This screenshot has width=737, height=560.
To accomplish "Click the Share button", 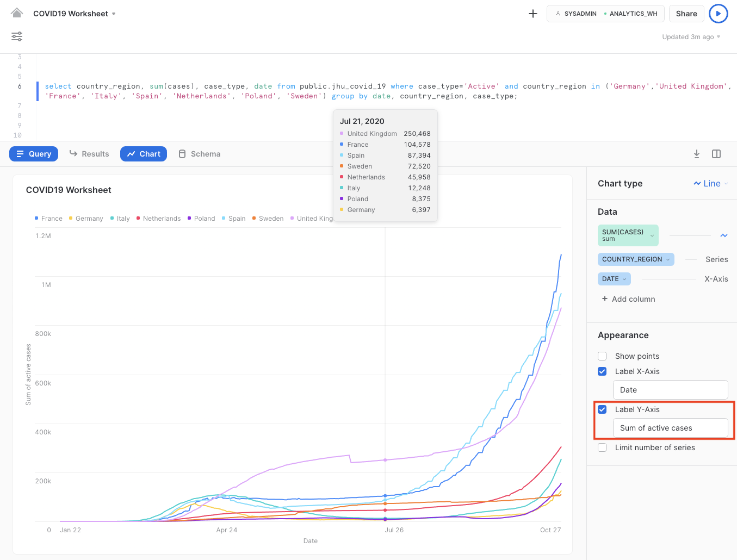I will click(x=686, y=14).
